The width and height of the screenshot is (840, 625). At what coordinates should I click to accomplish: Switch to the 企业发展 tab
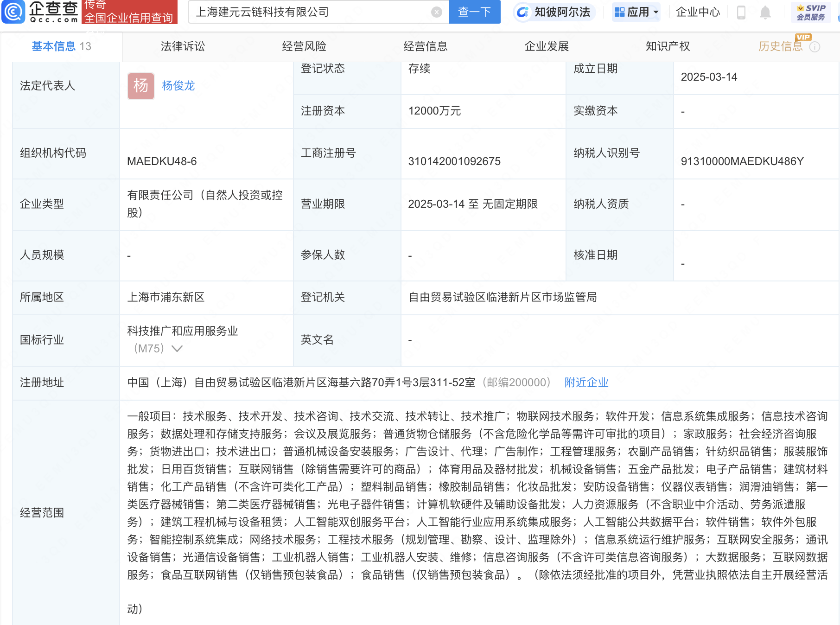(547, 46)
